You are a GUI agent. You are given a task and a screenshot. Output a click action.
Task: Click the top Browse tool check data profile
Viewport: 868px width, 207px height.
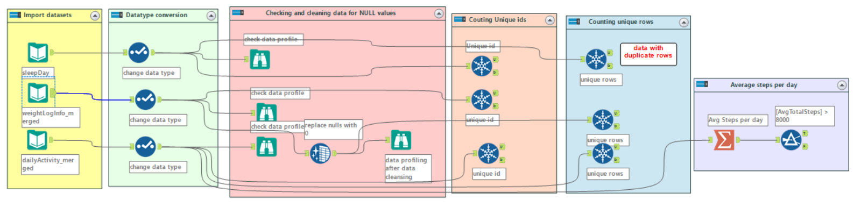click(260, 59)
